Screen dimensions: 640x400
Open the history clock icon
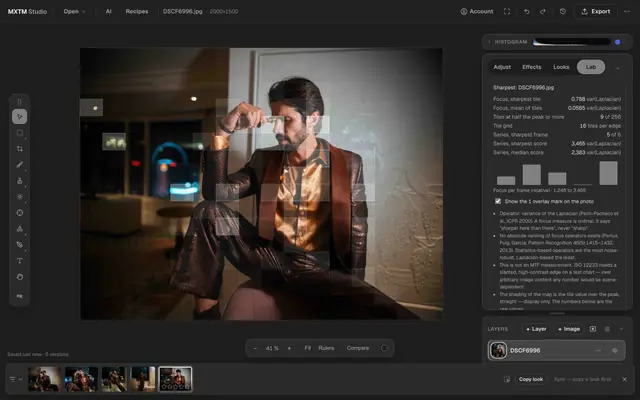coord(562,11)
